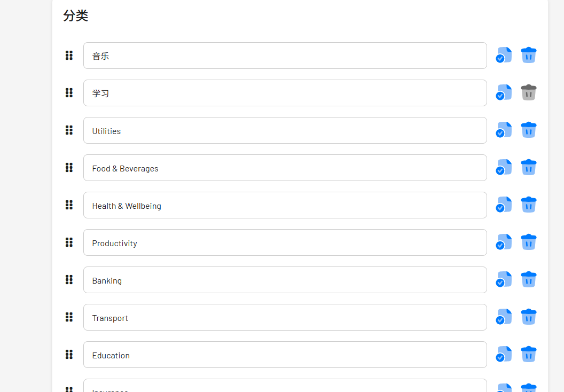Viewport: 564px width, 392px height.
Task: Save the Education category name
Action: (504, 355)
